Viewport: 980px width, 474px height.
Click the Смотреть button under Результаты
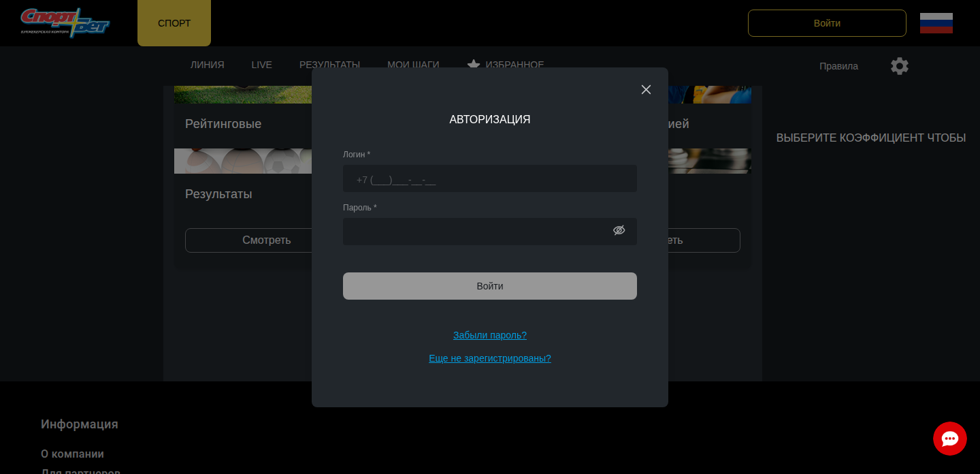[249, 240]
